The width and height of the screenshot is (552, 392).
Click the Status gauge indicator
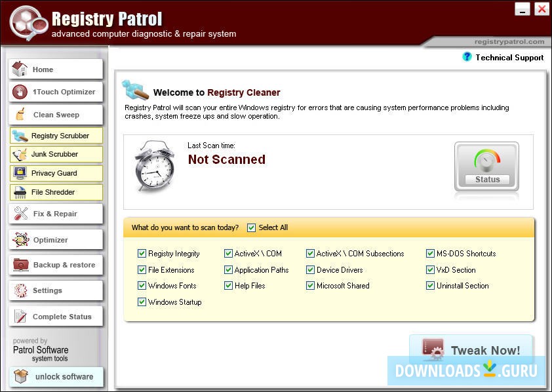486,165
